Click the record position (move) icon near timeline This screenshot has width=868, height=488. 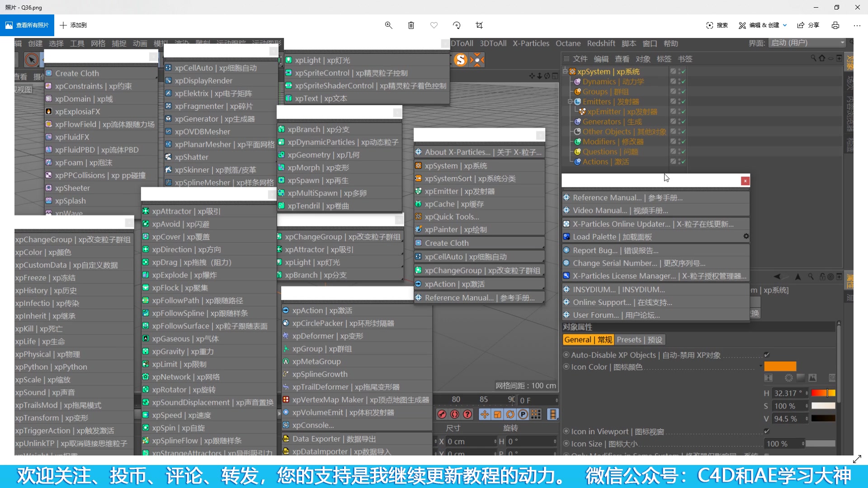pyautogui.click(x=485, y=414)
